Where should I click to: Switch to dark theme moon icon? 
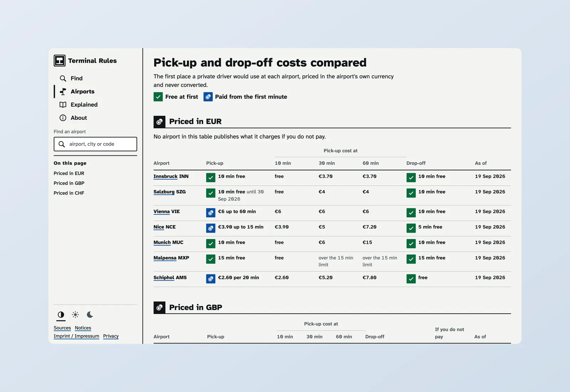(90, 315)
